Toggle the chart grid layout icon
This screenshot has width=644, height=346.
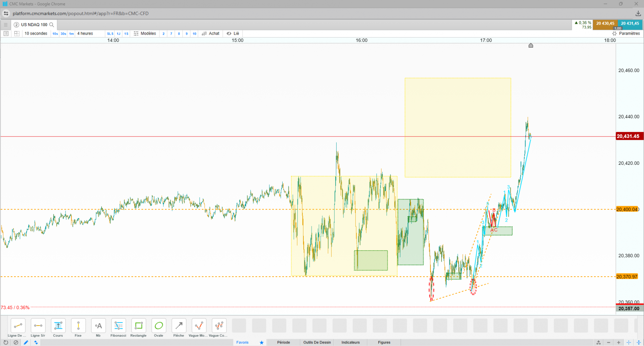(x=16, y=34)
